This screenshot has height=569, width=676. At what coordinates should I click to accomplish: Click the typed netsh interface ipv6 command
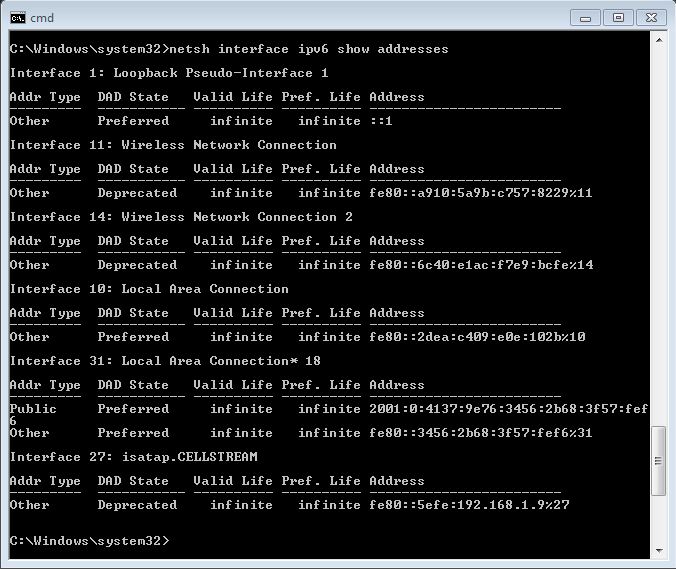[x=310, y=49]
